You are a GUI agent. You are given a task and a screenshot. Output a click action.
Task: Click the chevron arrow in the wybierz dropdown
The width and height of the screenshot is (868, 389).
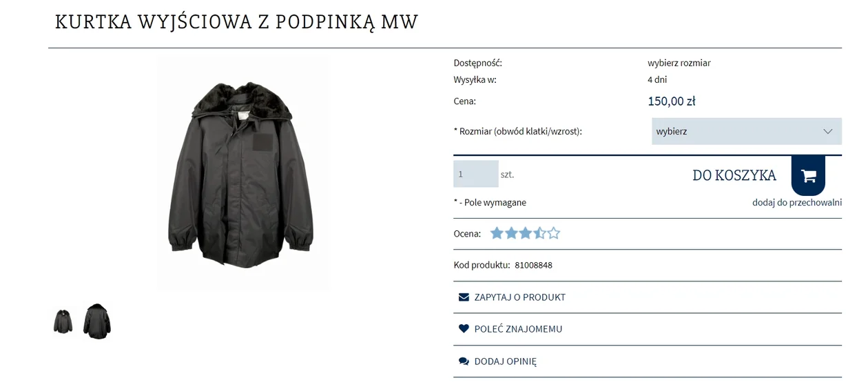tap(828, 132)
